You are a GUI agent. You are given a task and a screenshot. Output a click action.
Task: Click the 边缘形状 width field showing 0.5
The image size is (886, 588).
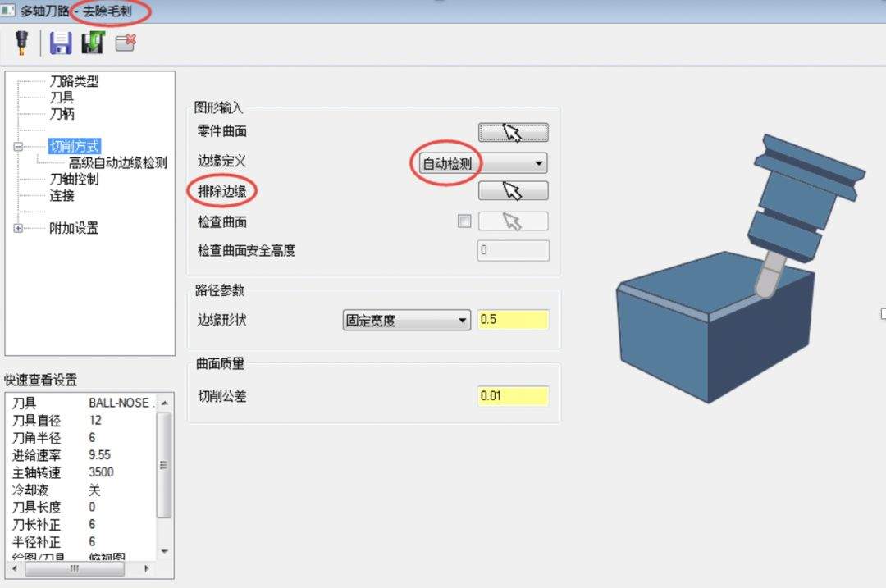pos(513,320)
